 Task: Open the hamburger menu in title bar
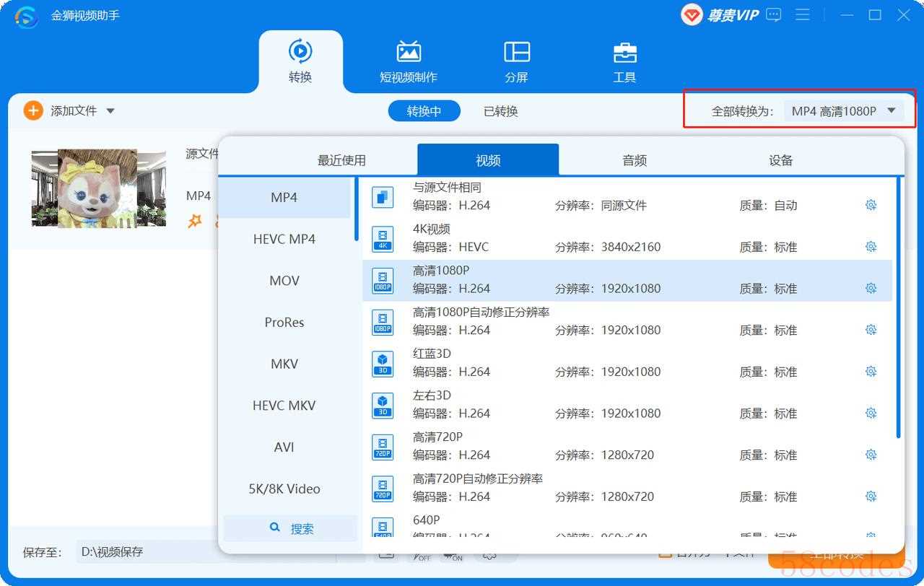click(802, 14)
